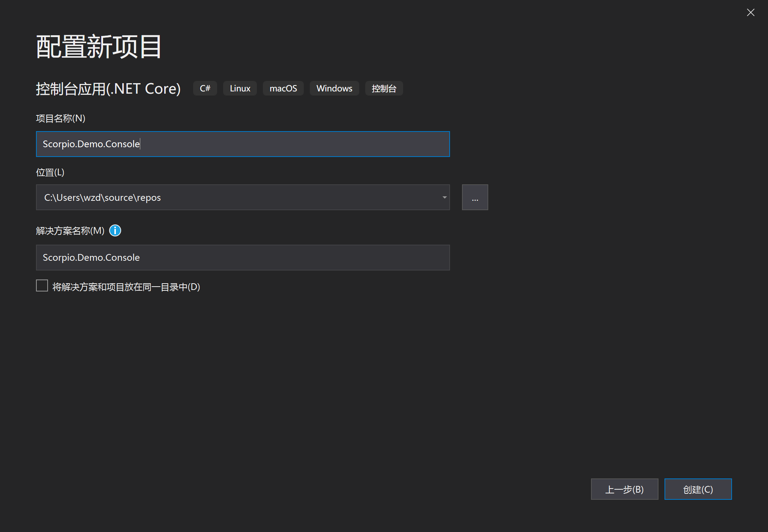Viewport: 768px width, 532px height.
Task: Click the 将解决方案和项目放在同一目录中(D) label text
Action: click(x=126, y=287)
